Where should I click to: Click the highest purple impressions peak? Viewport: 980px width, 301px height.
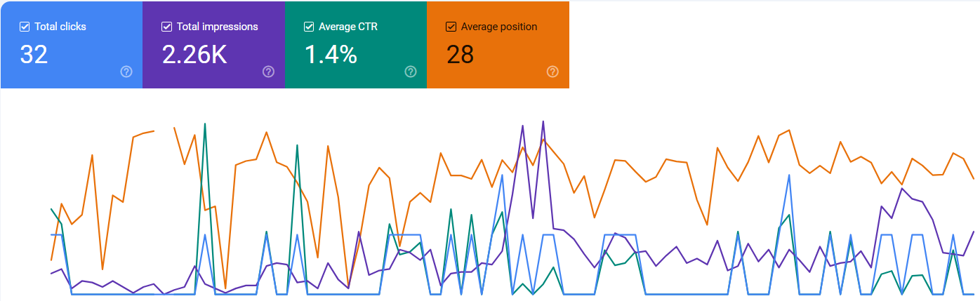(x=543, y=121)
